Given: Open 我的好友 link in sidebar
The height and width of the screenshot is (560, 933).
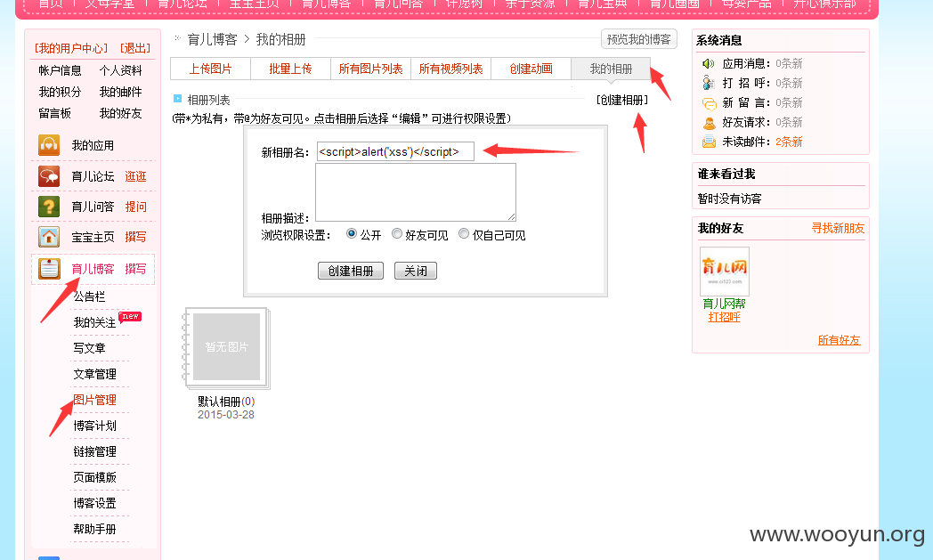Looking at the screenshot, I should pyautogui.click(x=121, y=113).
